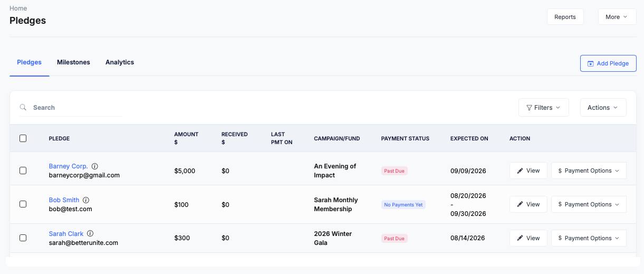Screen dimensions: 644x274
Task: Click the 08/14/2026 expected date
Action: pos(468,239)
